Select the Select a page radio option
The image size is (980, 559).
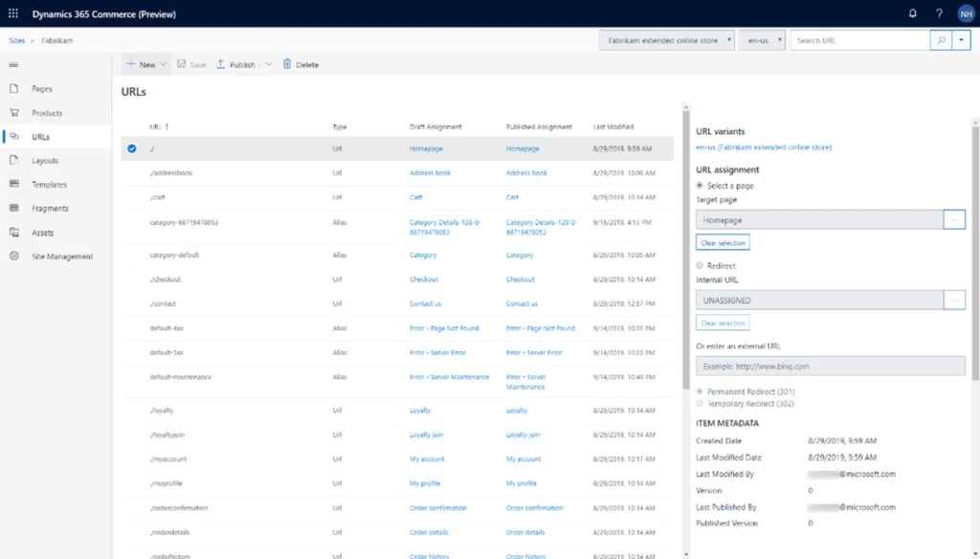click(x=698, y=188)
